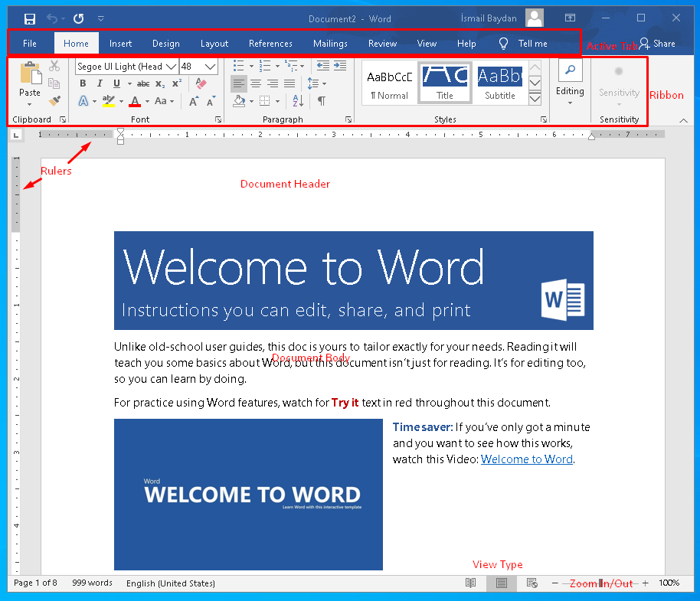Click the Text Highlight Color marker icon

[x=109, y=101]
